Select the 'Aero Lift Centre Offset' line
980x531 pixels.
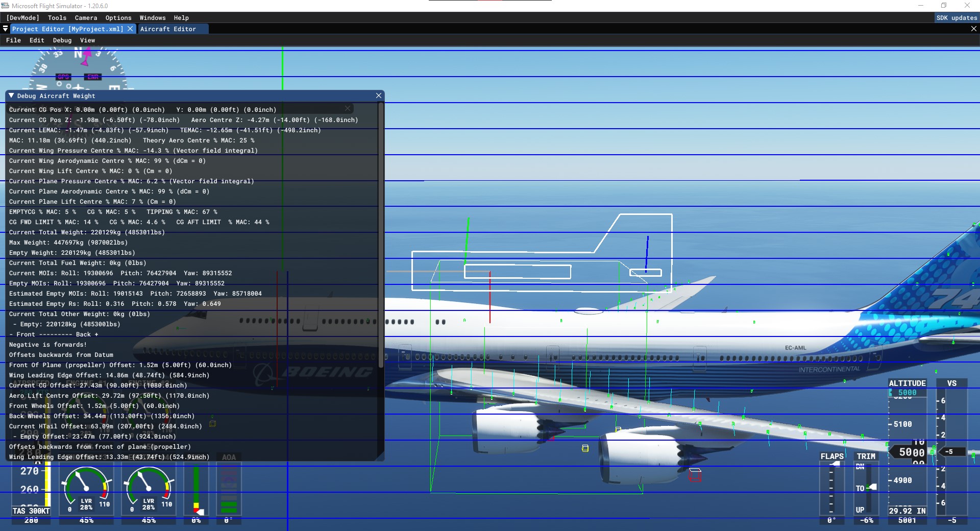pos(109,396)
